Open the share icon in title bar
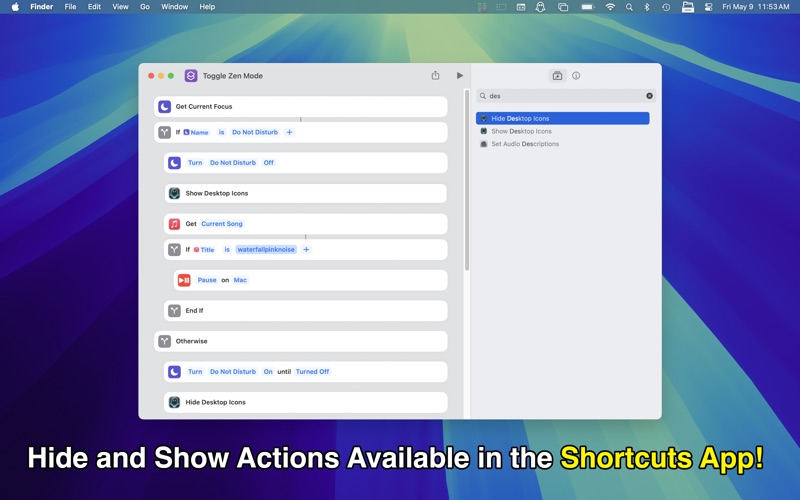The height and width of the screenshot is (500, 800). coord(435,76)
